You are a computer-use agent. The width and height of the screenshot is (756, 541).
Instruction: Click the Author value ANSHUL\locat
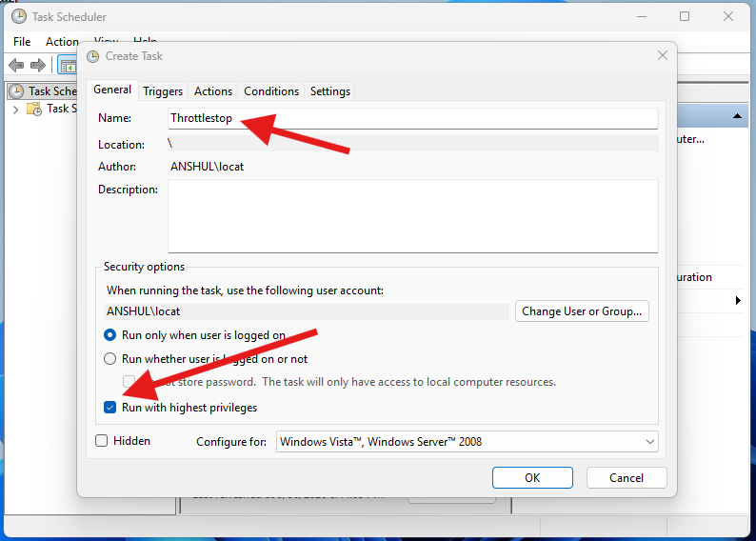(207, 167)
